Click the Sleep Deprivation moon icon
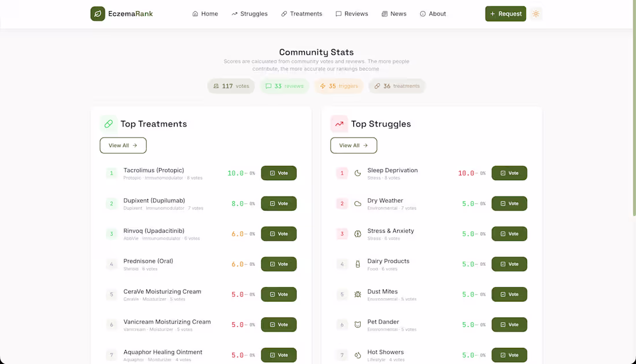The image size is (636, 364). (358, 173)
